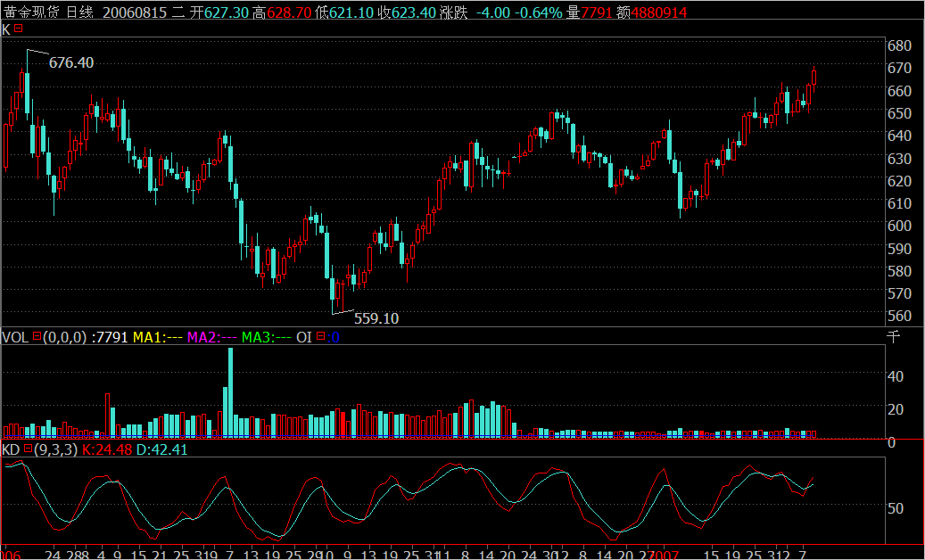
Task: Click the high price 628.70 value
Action: pos(289,12)
